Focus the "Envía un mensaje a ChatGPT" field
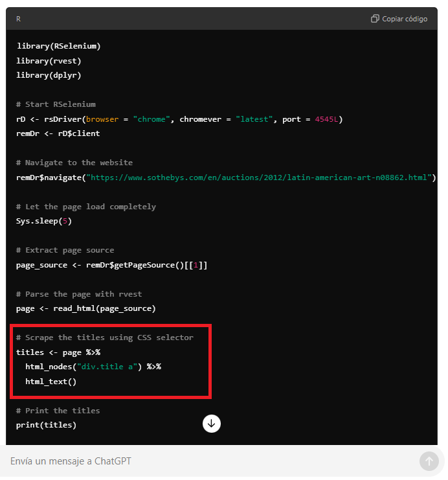 pos(207,461)
